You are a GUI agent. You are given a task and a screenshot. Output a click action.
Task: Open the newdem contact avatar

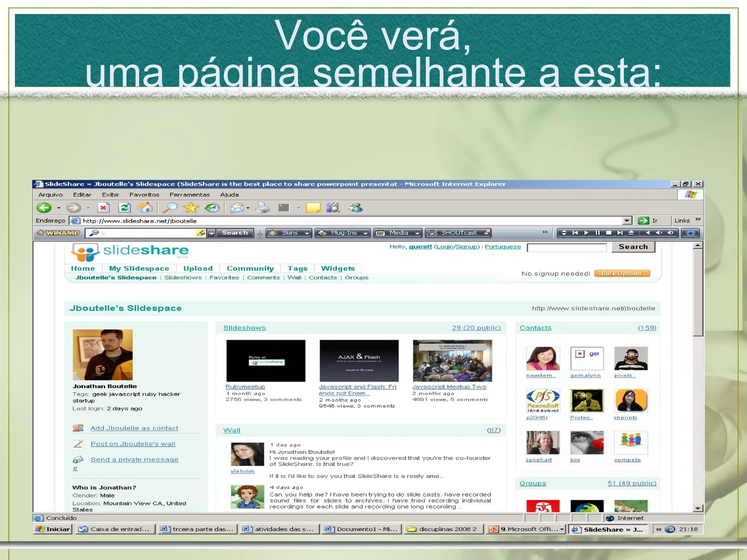tap(543, 358)
